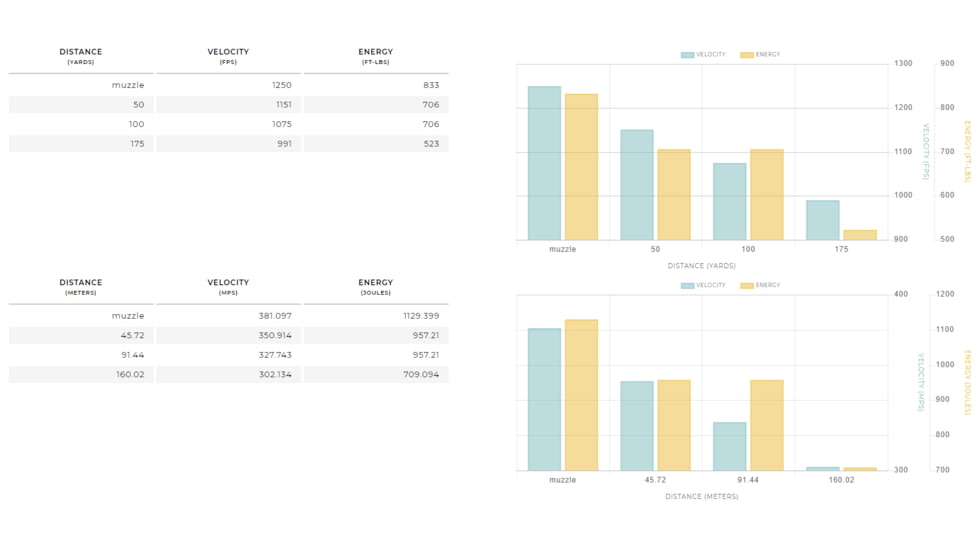This screenshot has width=978, height=550.
Task: Click the Velocity (MPS) column header
Action: coord(228,287)
